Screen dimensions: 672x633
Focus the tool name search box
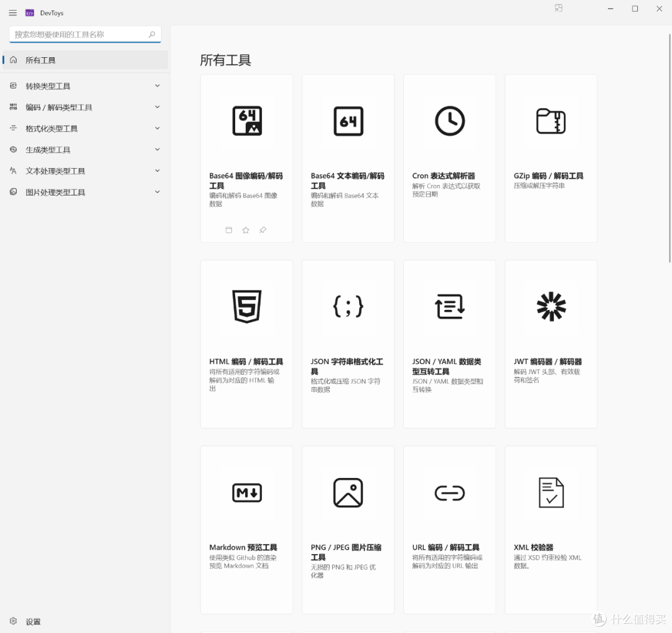click(x=85, y=34)
